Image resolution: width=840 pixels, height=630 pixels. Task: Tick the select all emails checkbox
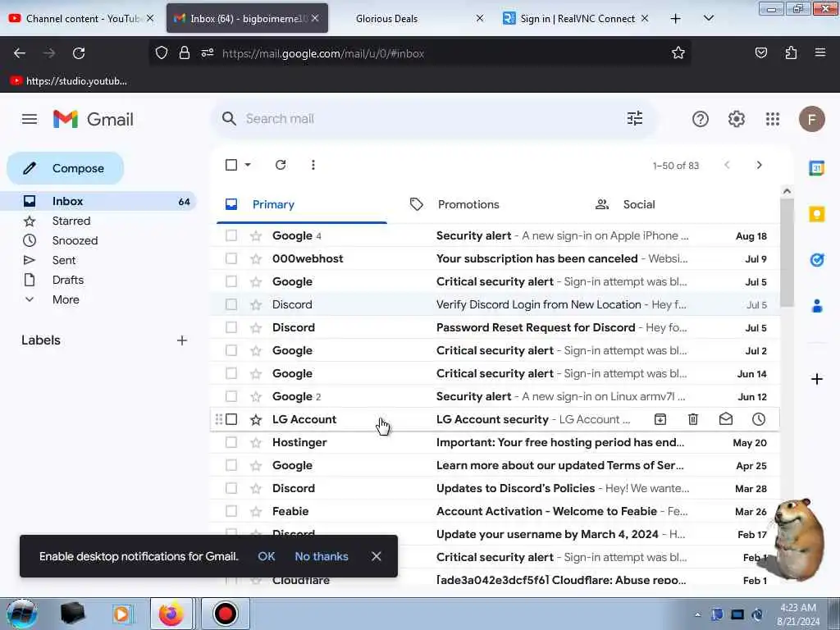click(x=231, y=165)
